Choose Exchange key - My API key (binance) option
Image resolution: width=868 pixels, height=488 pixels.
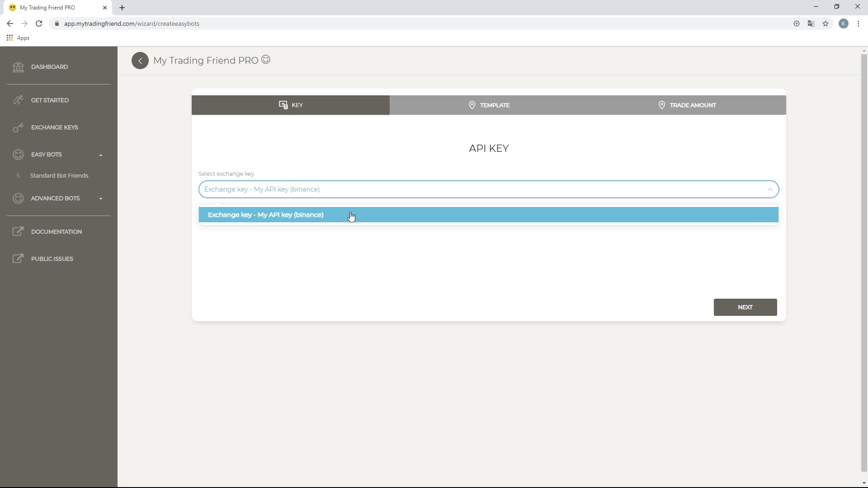489,215
